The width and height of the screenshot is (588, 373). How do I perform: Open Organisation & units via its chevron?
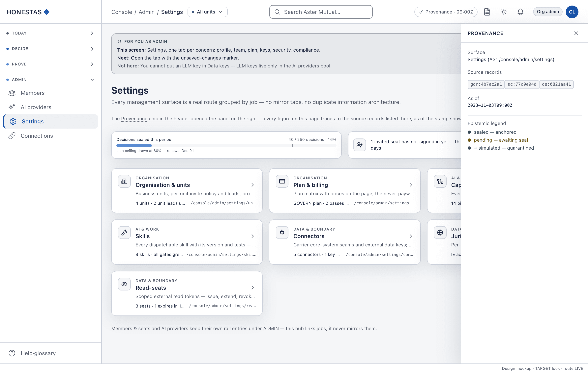tap(253, 185)
